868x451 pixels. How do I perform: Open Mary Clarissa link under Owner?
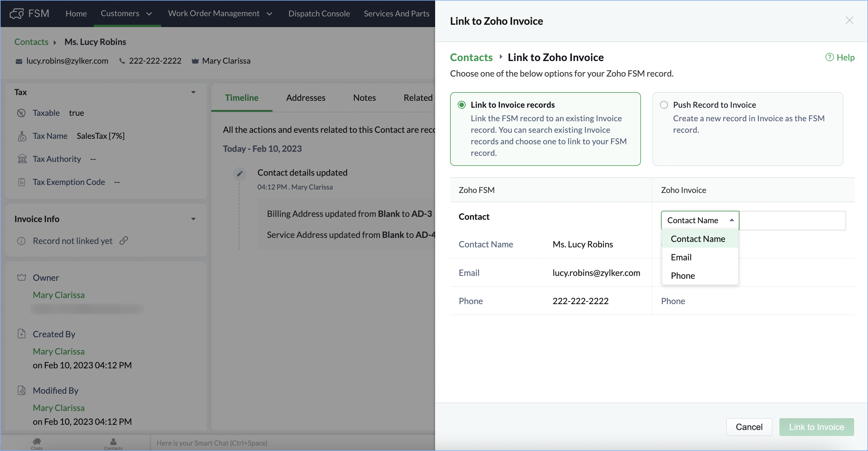pyautogui.click(x=59, y=295)
